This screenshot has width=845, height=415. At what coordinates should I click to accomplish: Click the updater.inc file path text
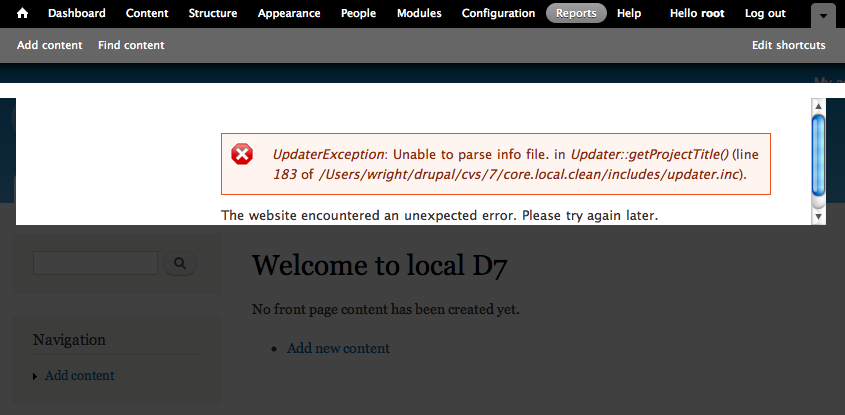pos(528,175)
